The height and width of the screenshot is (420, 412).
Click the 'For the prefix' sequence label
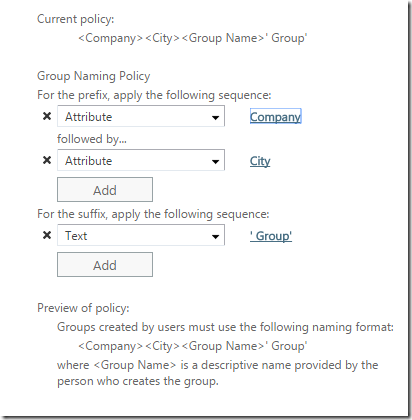pos(154,95)
